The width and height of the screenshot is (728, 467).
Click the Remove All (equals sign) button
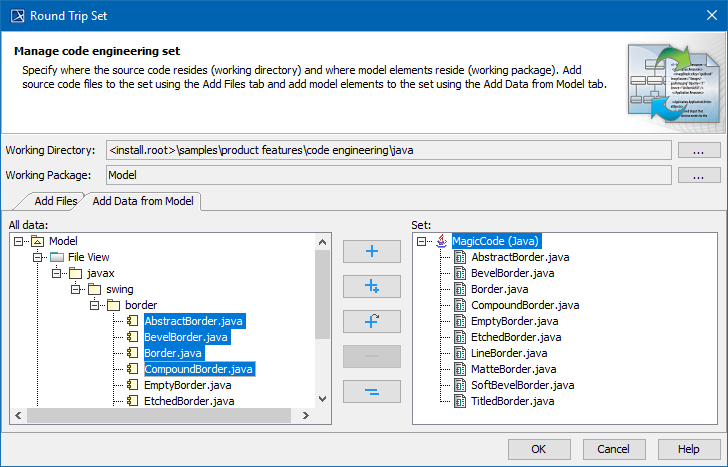371,391
